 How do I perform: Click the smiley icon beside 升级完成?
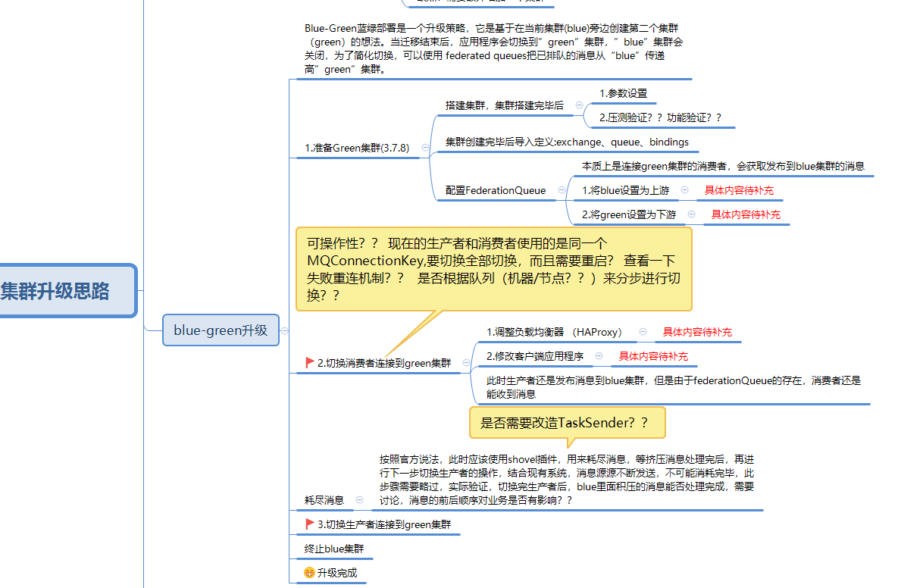point(309,572)
